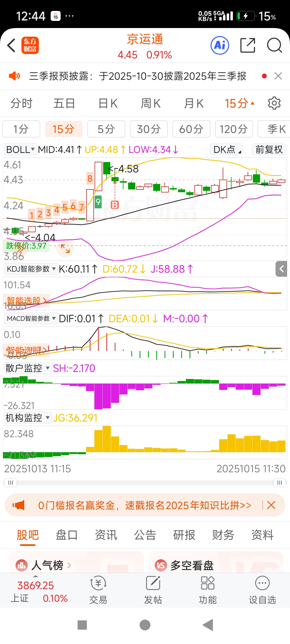Viewport: 290px width, 644px height.
Task: Open the BOLL indicator dropdown
Action: pyautogui.click(x=20, y=150)
